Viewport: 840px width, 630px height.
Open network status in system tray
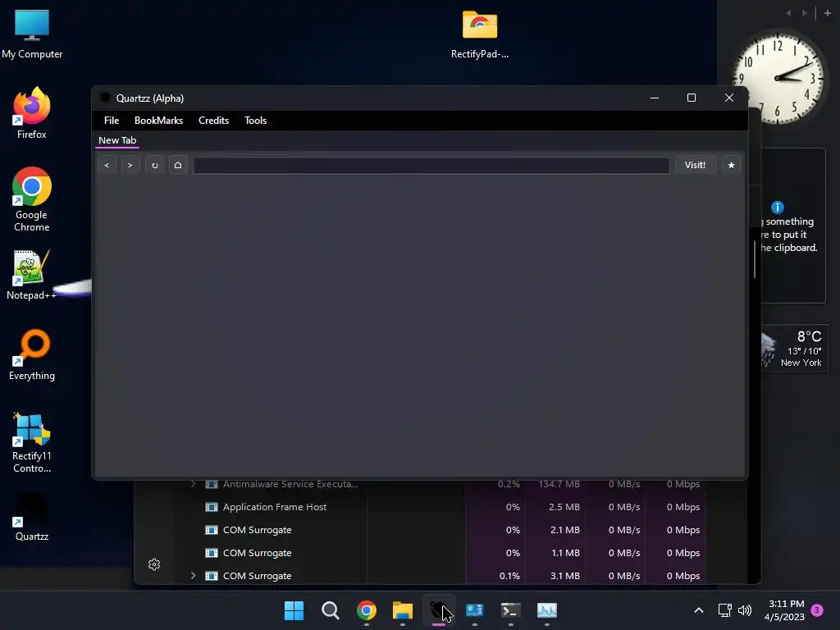click(x=725, y=610)
